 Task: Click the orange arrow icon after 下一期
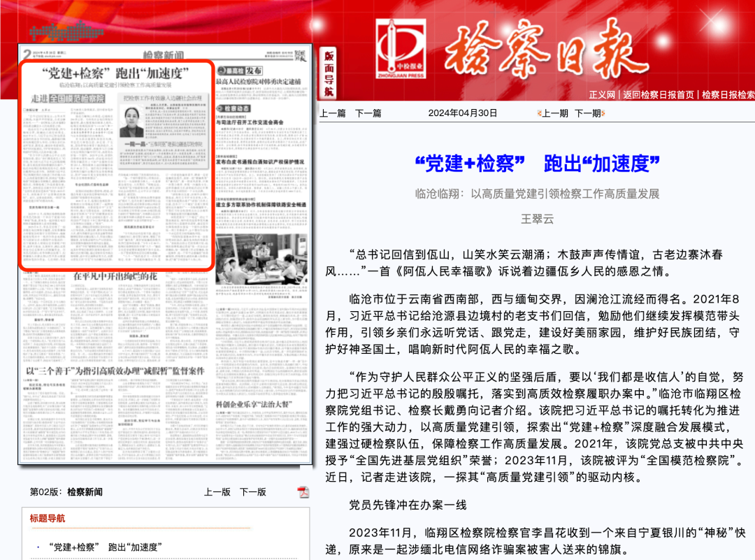[x=605, y=112]
